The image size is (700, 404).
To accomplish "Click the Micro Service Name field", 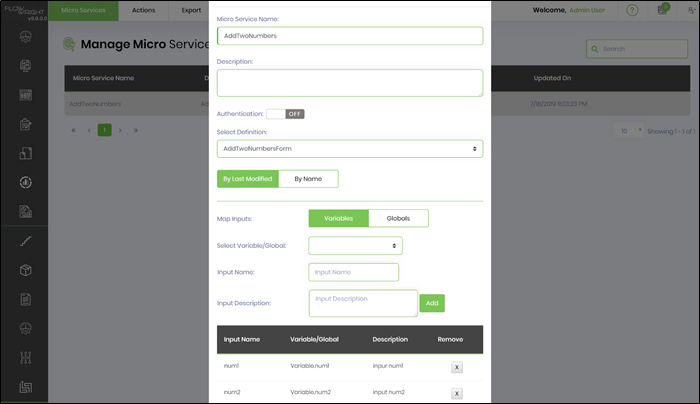I will coord(350,36).
